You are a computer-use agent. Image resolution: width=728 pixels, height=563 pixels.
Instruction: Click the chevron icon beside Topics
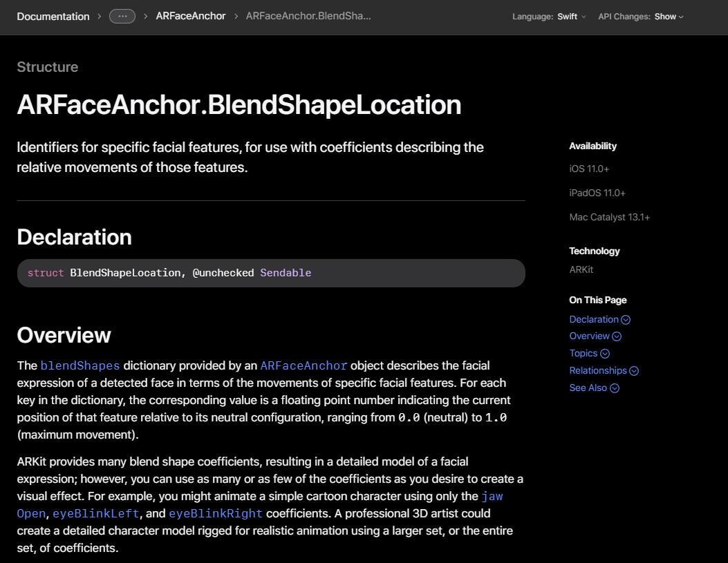[x=605, y=354]
